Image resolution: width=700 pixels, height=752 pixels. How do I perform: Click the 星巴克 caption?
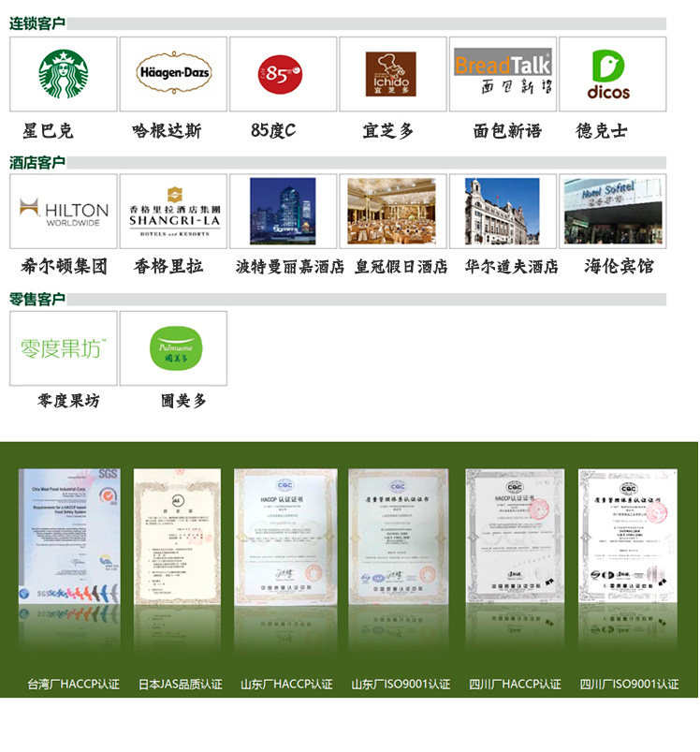click(x=48, y=130)
